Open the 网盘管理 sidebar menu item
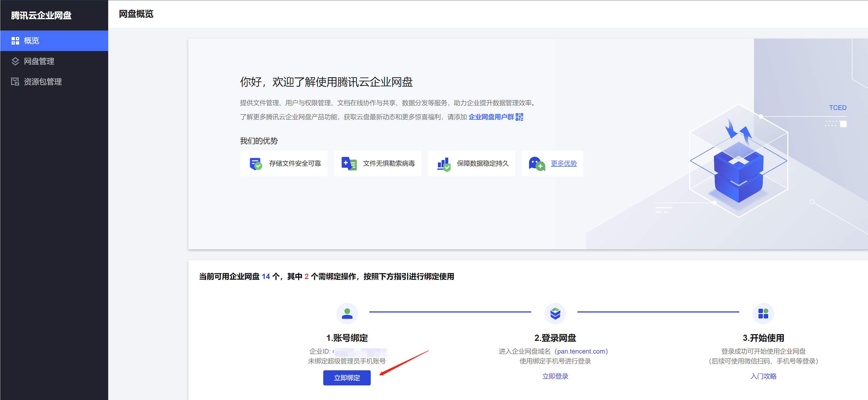The width and height of the screenshot is (868, 400). point(54,61)
